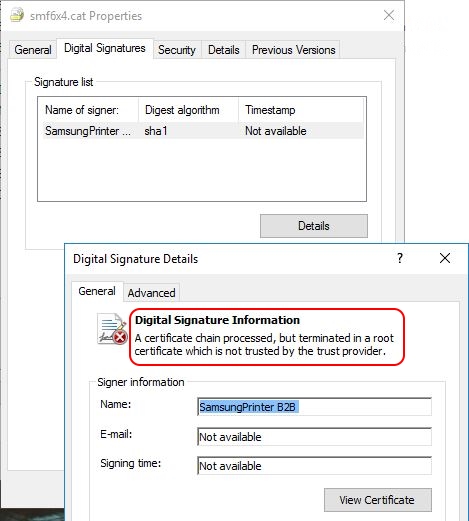Click the Name of signer column header
Image resolution: width=469 pixels, height=521 pixels.
pos(88,110)
